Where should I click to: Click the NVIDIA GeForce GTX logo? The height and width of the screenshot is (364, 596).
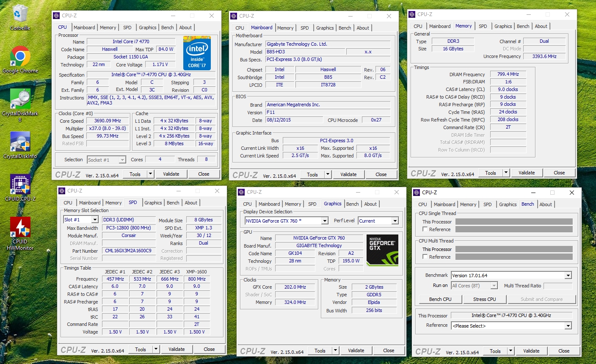click(x=382, y=250)
